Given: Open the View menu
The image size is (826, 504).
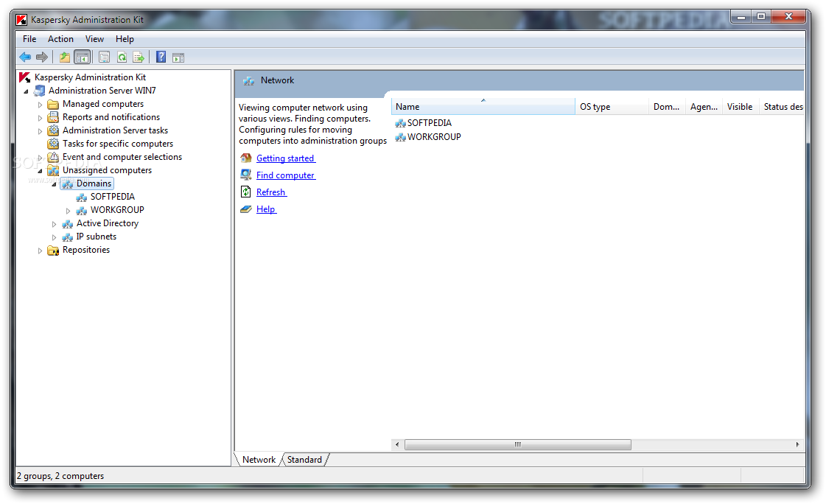Looking at the screenshot, I should (95, 39).
